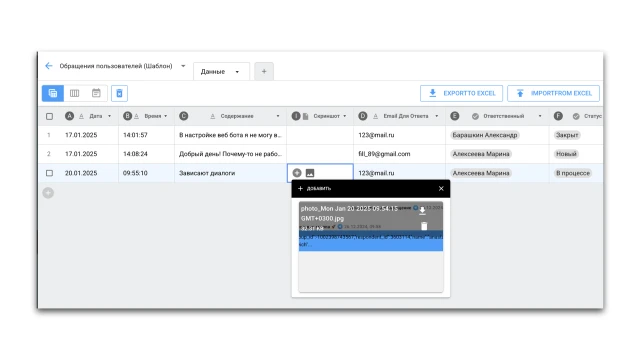The image size is (640, 360).
Task: Open calendar view icon
Action: tap(96, 93)
